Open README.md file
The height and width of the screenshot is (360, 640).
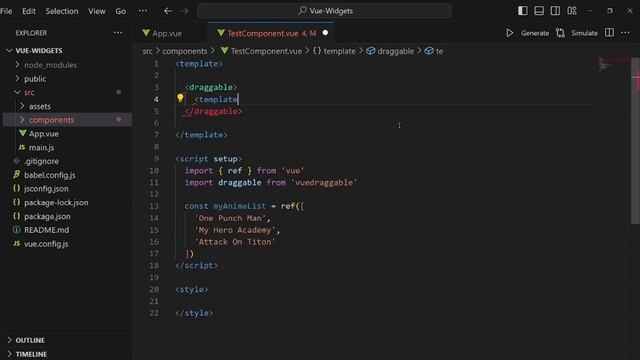pyautogui.click(x=46, y=230)
